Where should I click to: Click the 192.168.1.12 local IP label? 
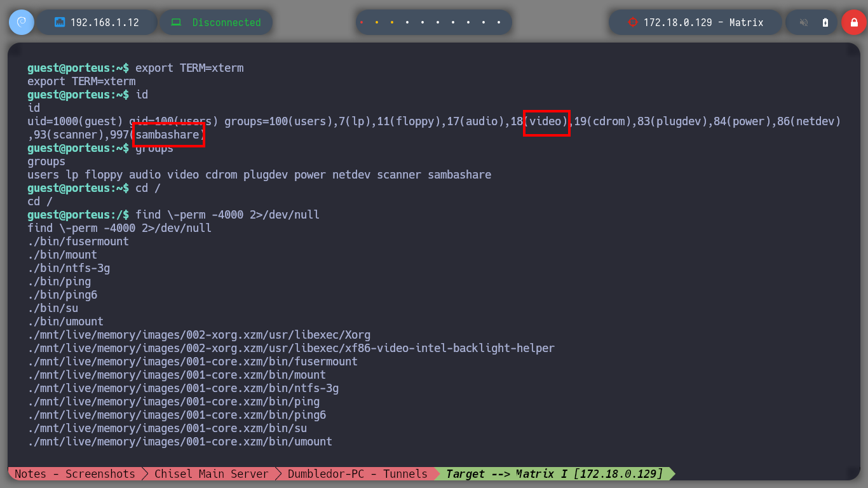click(105, 22)
